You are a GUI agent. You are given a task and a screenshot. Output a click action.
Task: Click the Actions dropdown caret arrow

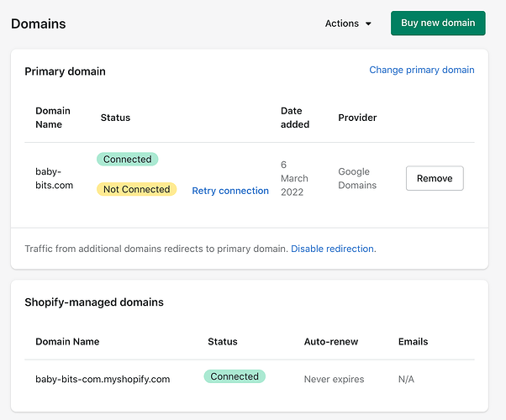(369, 24)
